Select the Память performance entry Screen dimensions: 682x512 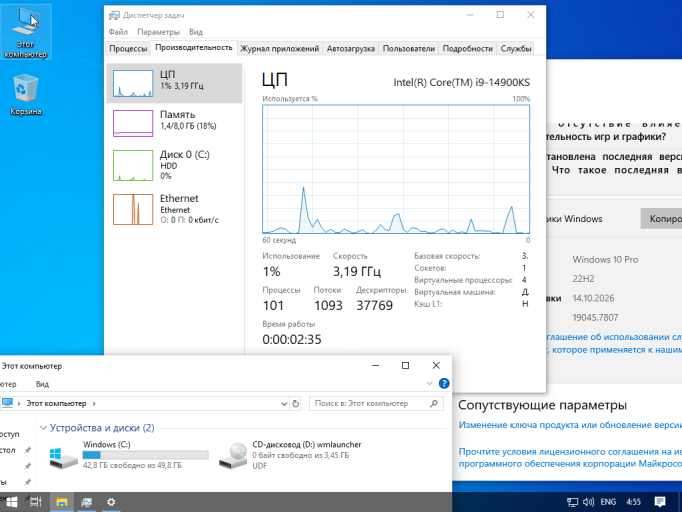click(x=174, y=123)
